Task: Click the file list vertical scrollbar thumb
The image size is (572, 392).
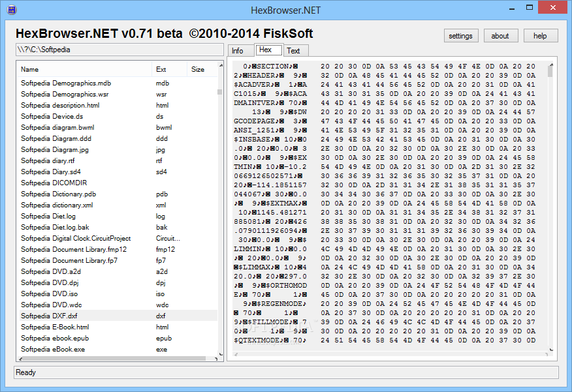Action: click(219, 92)
